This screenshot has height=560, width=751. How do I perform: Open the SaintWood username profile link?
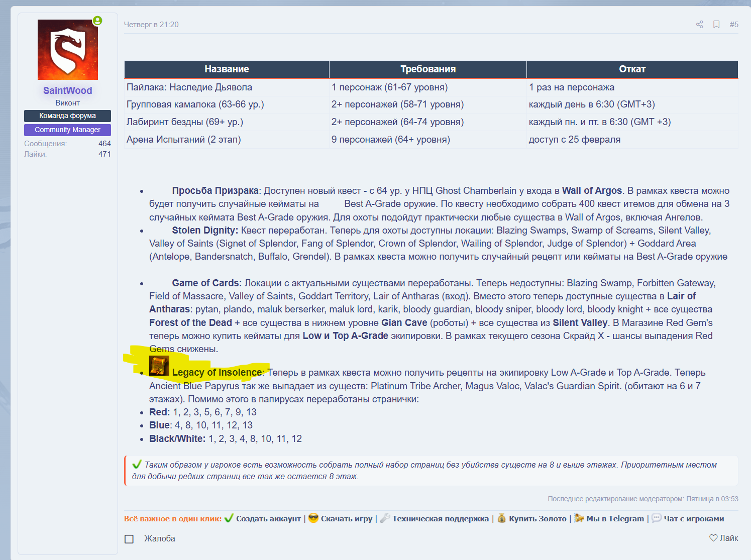click(x=68, y=90)
